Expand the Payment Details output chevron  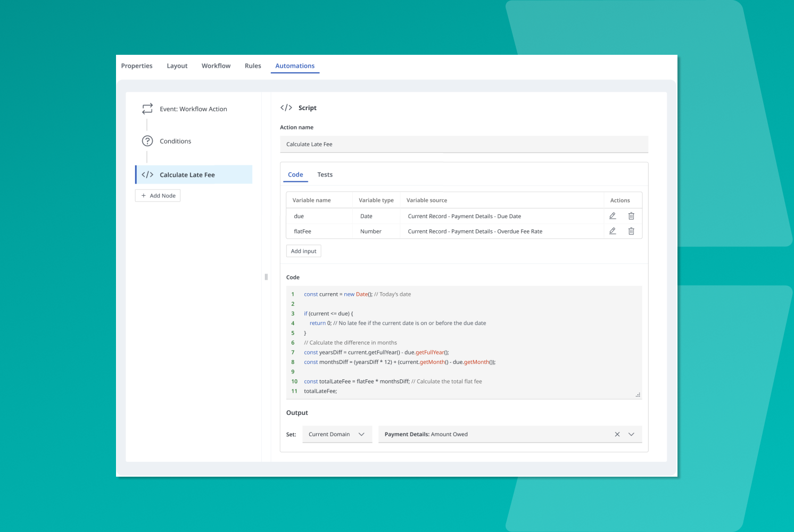point(631,434)
